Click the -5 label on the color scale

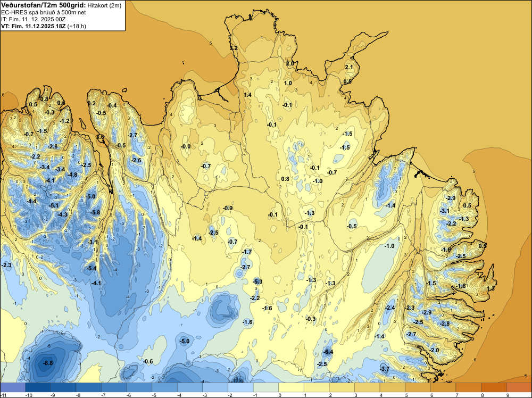coord(154,395)
